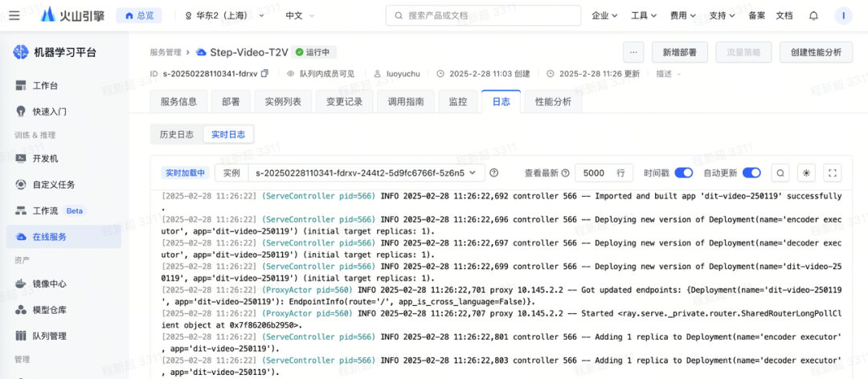Image resolution: width=868 pixels, height=379 pixels.
Task: Click the 自定义任务 icon
Action: click(x=21, y=184)
